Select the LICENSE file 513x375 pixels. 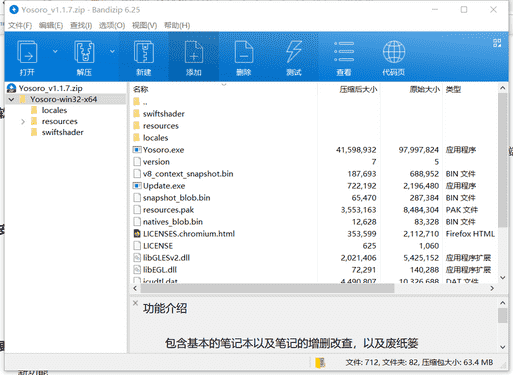158,246
